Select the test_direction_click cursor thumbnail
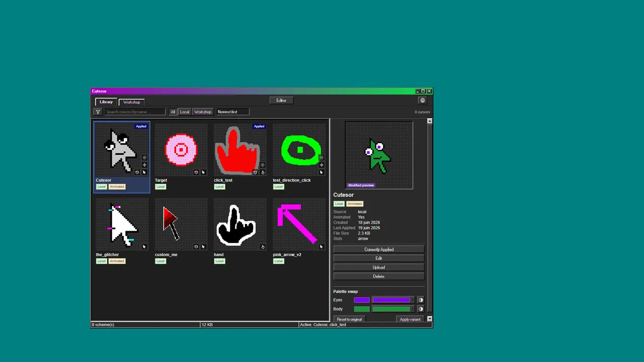644x362 pixels. [299, 150]
